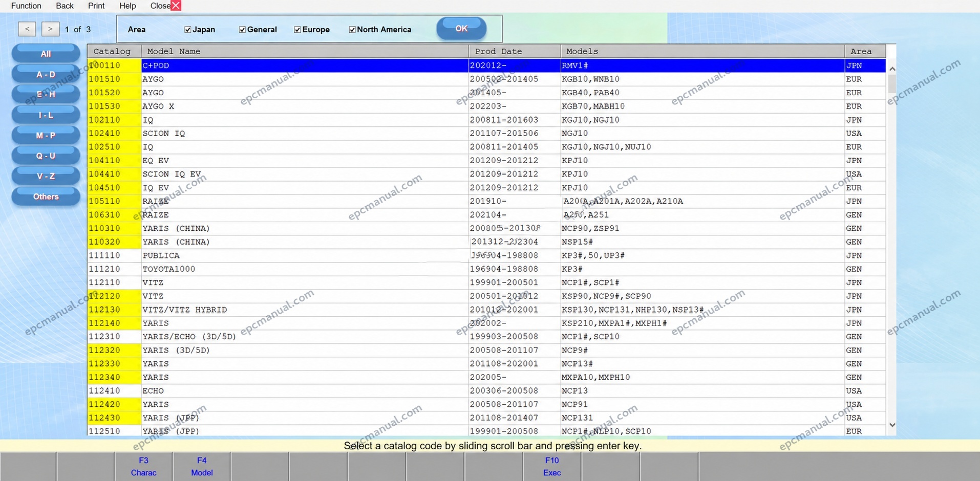Select TOYOTA1000 model name

(x=169, y=269)
